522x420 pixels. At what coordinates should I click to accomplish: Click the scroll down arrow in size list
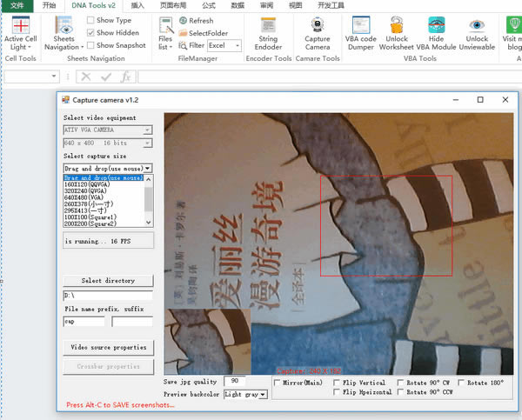tap(149, 223)
